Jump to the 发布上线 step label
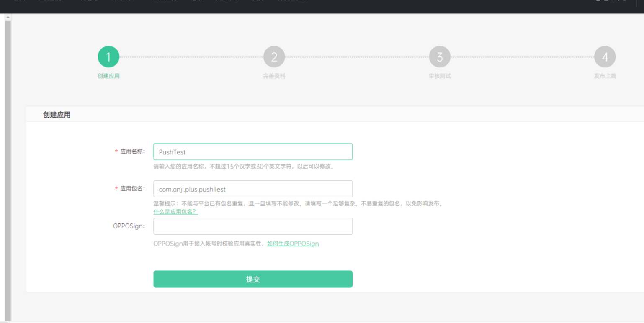The height and width of the screenshot is (323, 644). [x=605, y=76]
